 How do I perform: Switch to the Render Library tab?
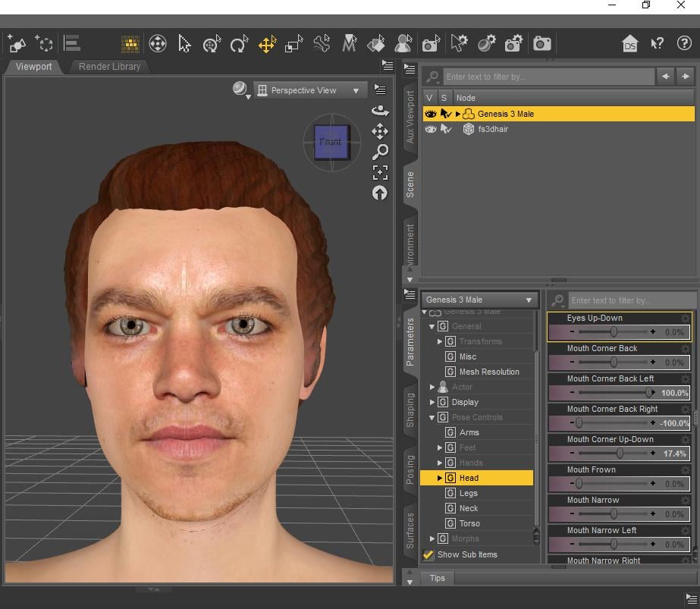click(109, 67)
